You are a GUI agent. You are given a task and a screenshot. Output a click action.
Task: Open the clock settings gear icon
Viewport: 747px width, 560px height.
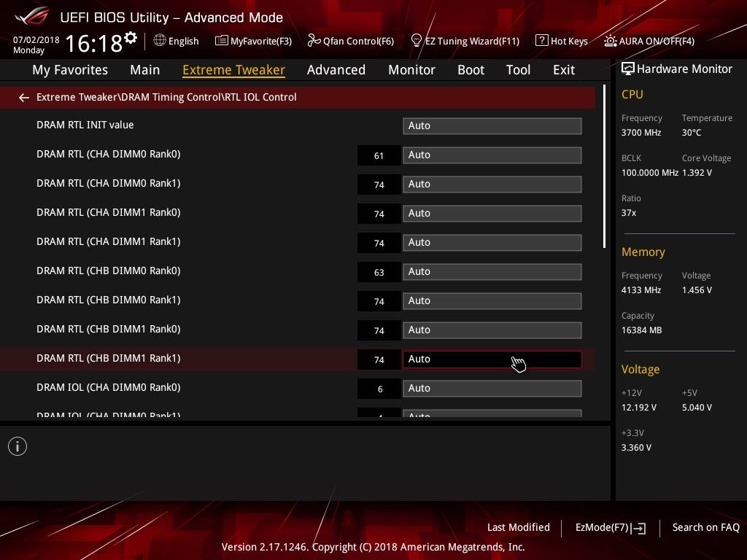point(131,38)
